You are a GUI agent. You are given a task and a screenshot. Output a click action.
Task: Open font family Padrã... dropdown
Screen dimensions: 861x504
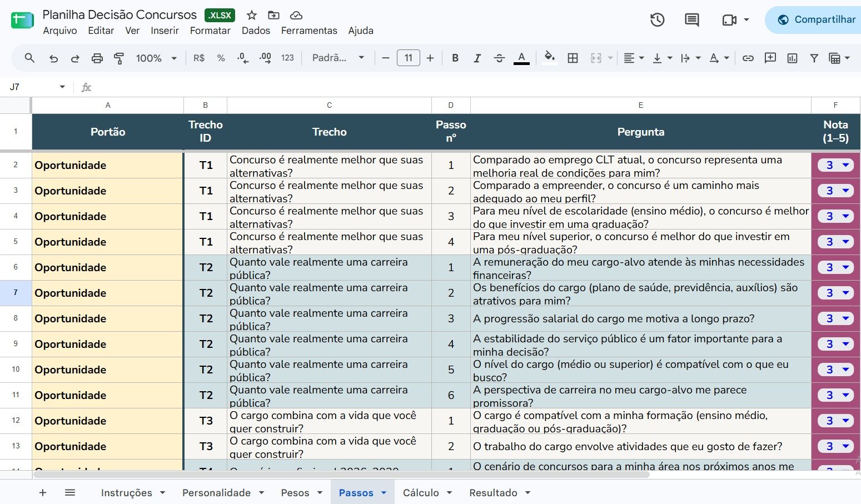[x=339, y=58]
